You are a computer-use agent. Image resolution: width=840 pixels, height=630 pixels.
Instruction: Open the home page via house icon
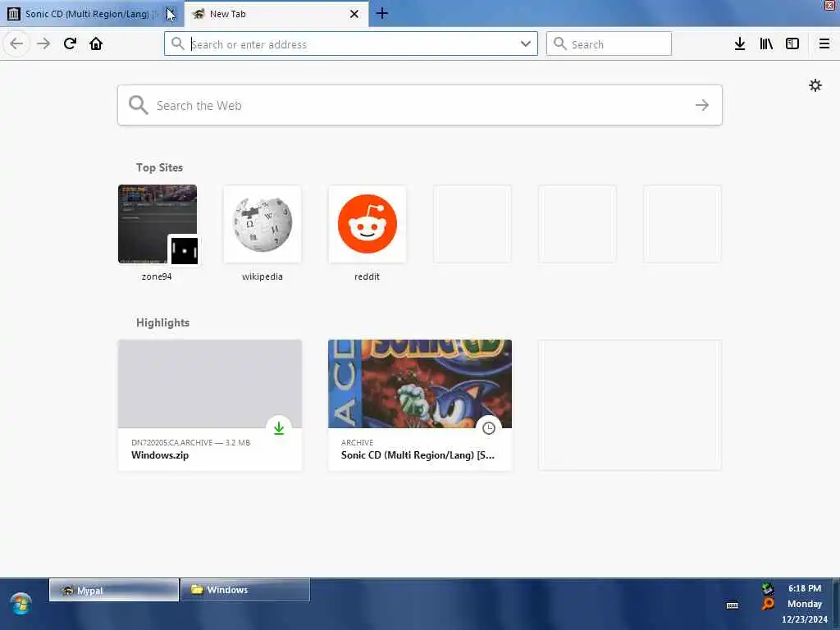96,44
